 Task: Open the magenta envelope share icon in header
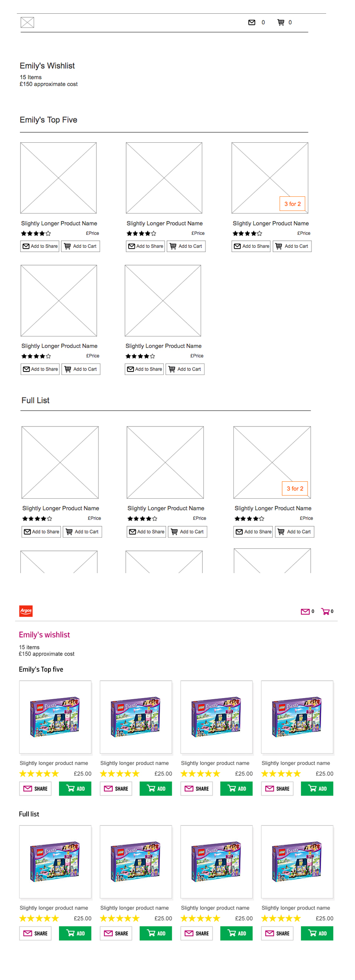[x=305, y=612]
